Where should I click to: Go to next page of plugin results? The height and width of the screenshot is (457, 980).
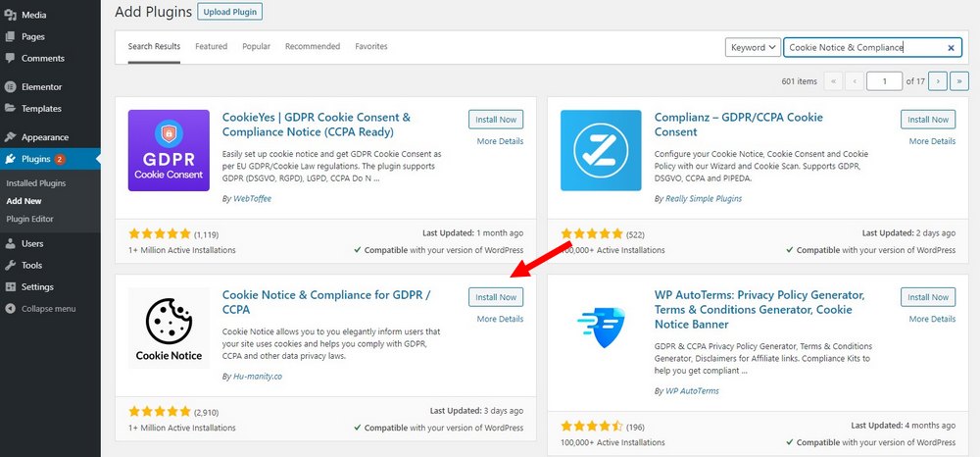[x=938, y=81]
